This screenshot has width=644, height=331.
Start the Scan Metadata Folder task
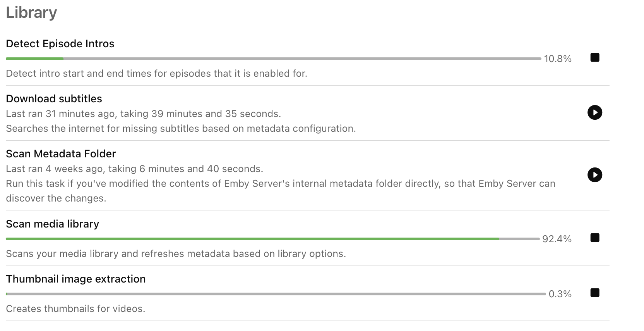click(595, 175)
